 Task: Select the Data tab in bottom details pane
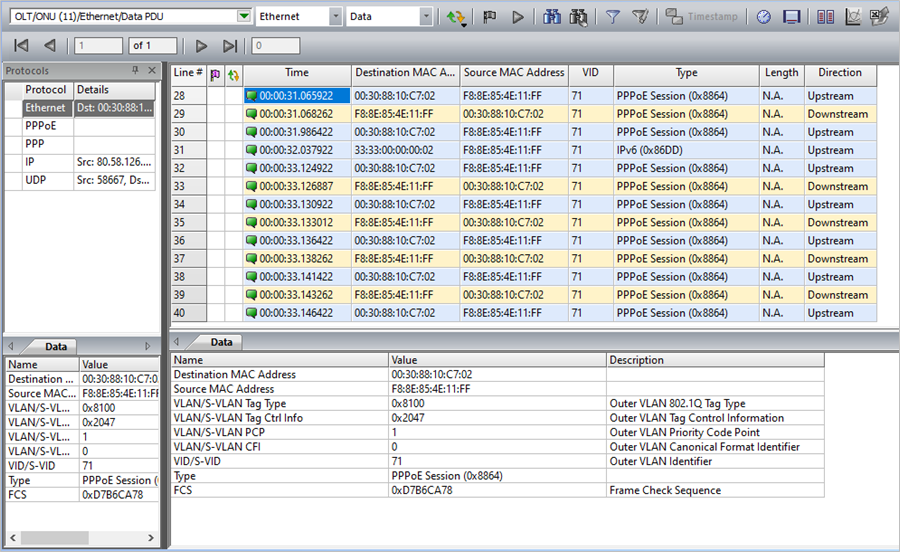(x=221, y=342)
